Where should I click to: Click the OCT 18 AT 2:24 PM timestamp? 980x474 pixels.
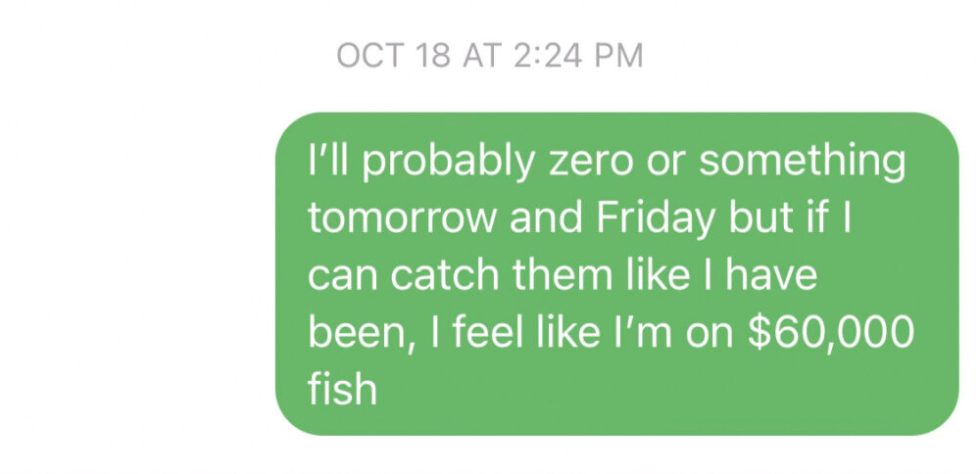(x=489, y=56)
